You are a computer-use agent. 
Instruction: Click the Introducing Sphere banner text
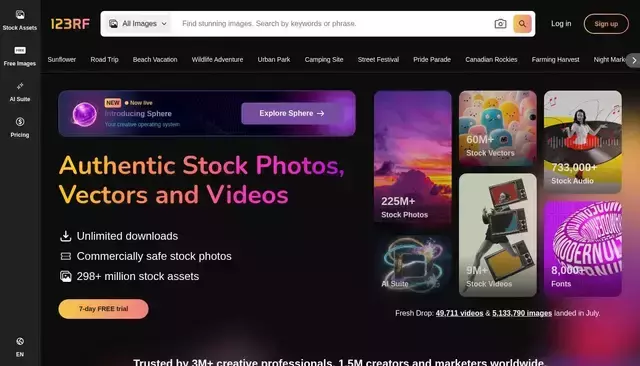138,114
